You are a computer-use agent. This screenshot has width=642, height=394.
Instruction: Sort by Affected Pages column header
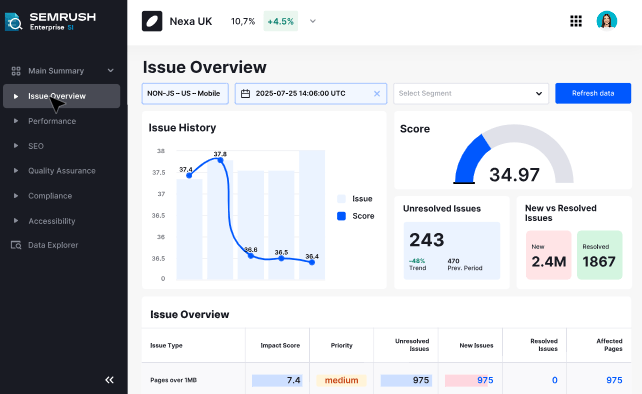[x=609, y=345]
